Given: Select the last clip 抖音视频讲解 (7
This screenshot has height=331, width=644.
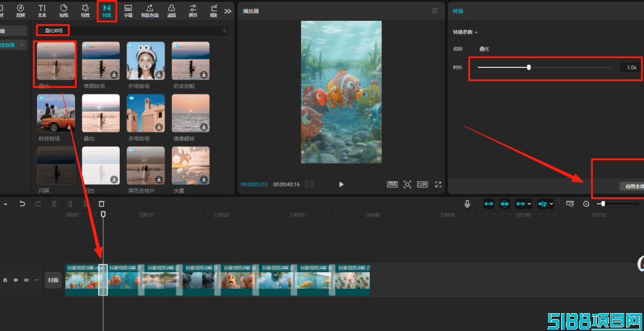Looking at the screenshot, I should pos(352,279).
